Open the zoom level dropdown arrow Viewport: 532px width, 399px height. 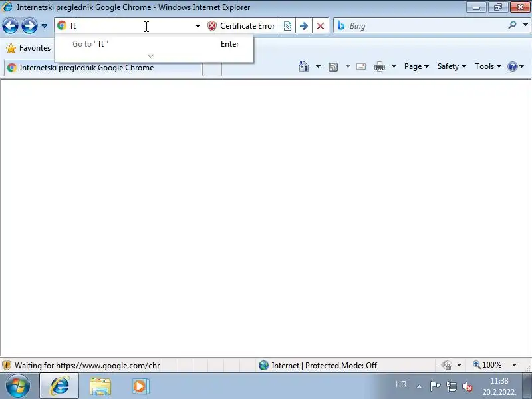tap(514, 365)
